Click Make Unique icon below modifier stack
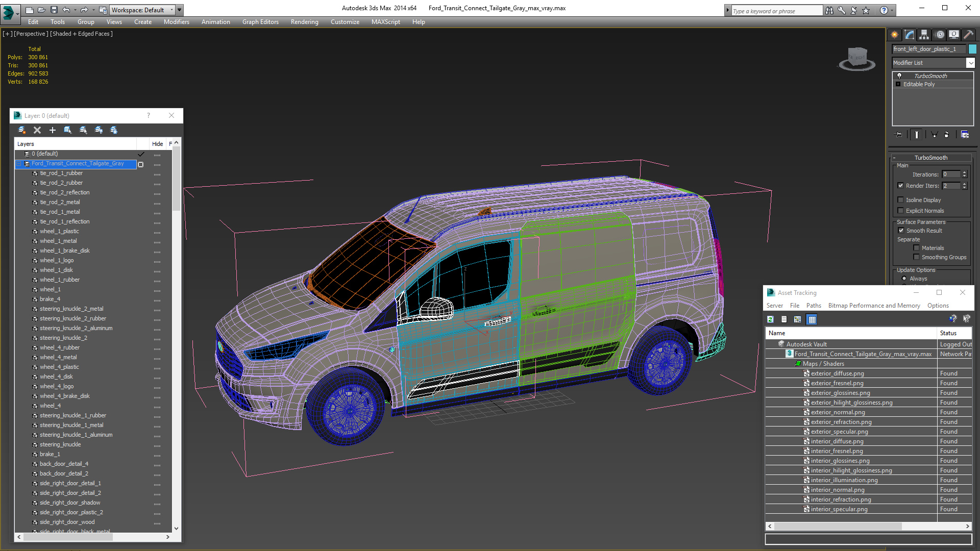Viewport: 980px width, 551px height. click(934, 135)
